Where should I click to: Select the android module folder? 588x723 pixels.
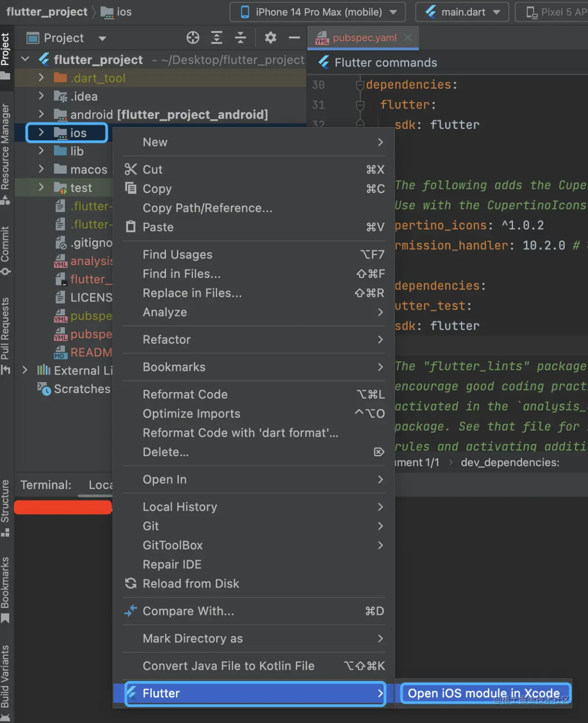[160, 114]
